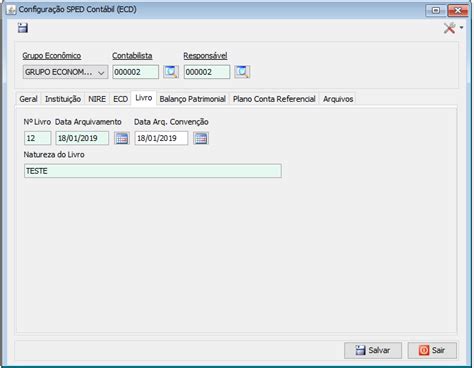The width and height of the screenshot is (474, 368).
Task: Select the Livro tab
Action: coord(144,98)
